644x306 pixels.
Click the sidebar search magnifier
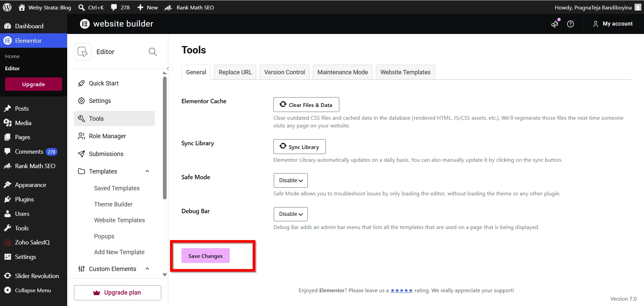[153, 52]
